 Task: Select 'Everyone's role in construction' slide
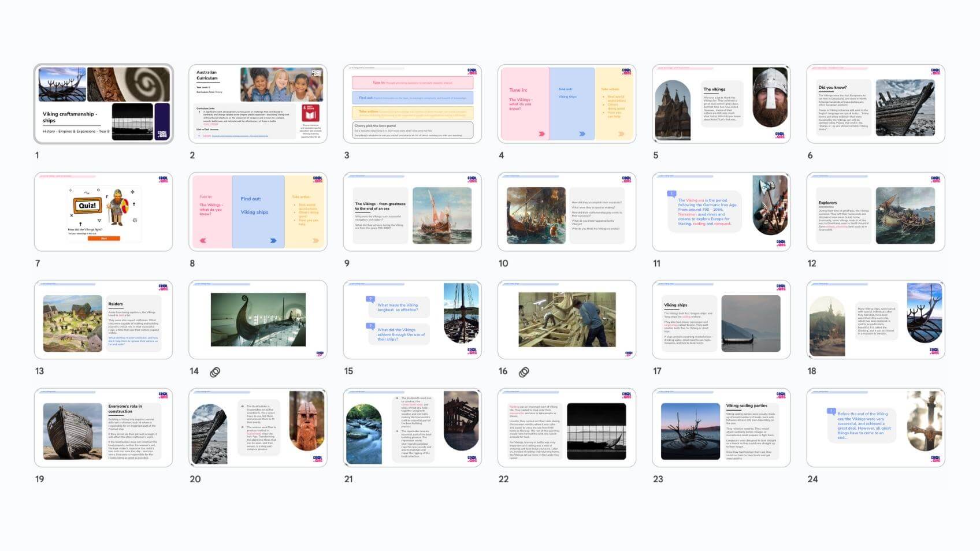click(x=103, y=428)
